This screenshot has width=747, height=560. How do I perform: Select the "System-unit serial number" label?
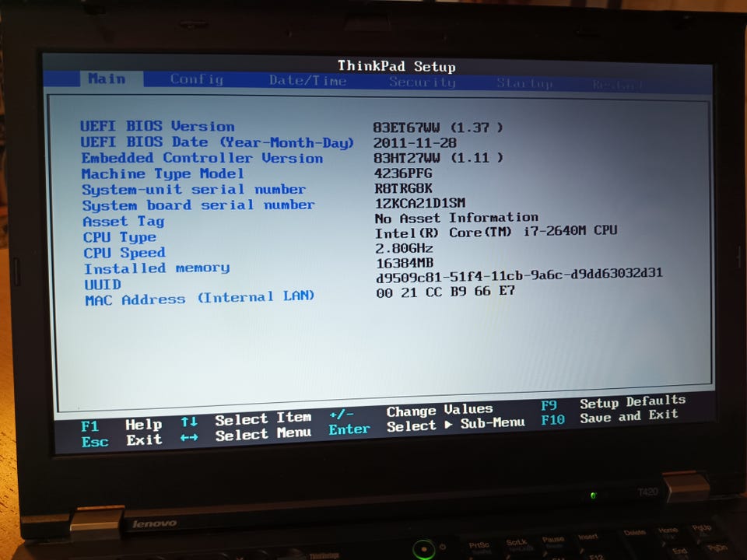click(194, 189)
